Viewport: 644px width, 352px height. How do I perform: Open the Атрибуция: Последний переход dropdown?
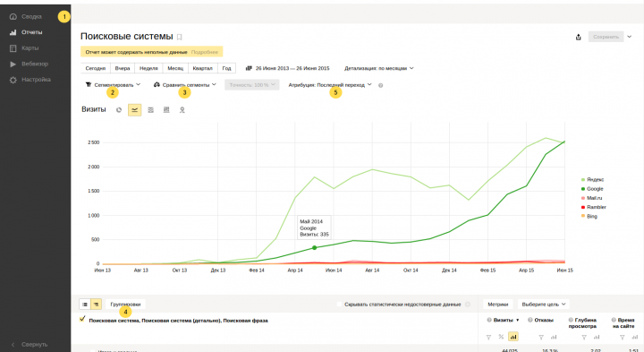click(x=330, y=85)
